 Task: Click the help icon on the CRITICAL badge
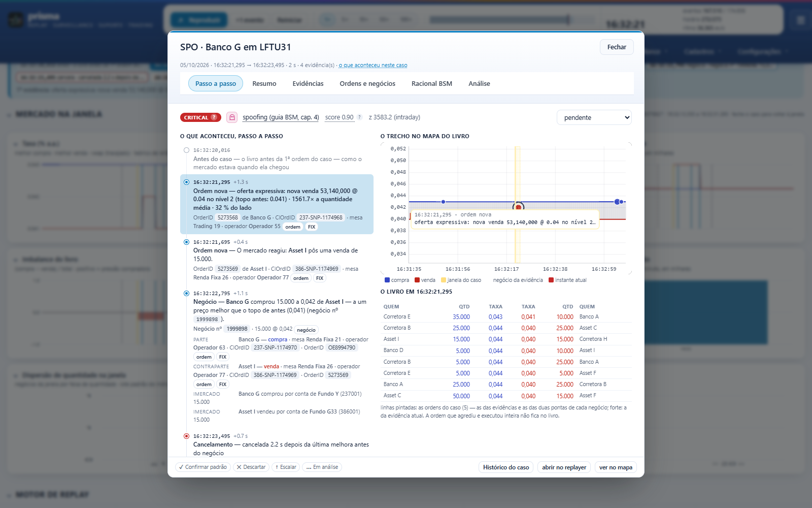(x=214, y=117)
